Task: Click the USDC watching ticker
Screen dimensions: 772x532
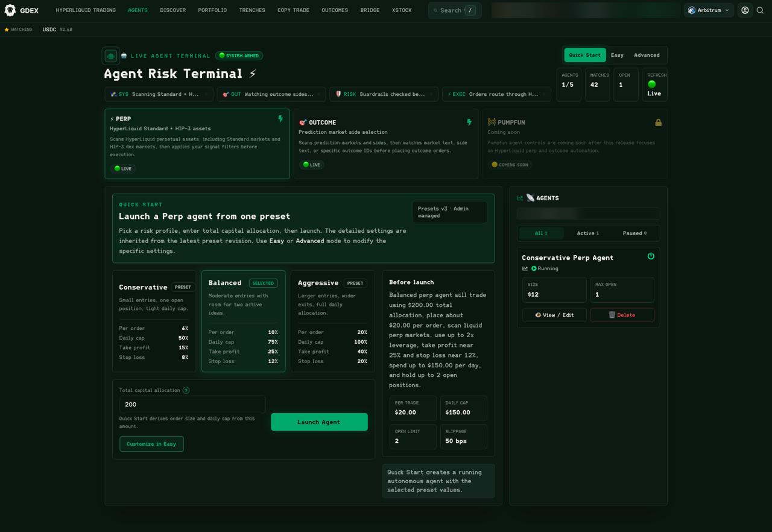Action: point(57,30)
